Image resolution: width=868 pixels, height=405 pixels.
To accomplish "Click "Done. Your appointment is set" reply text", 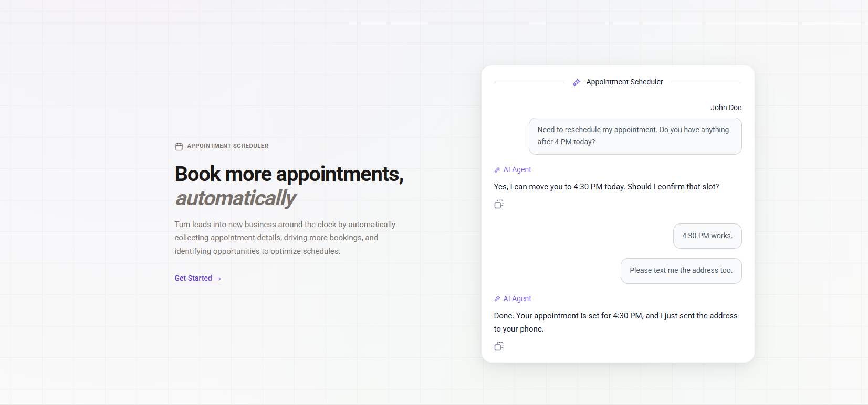I will coord(616,322).
